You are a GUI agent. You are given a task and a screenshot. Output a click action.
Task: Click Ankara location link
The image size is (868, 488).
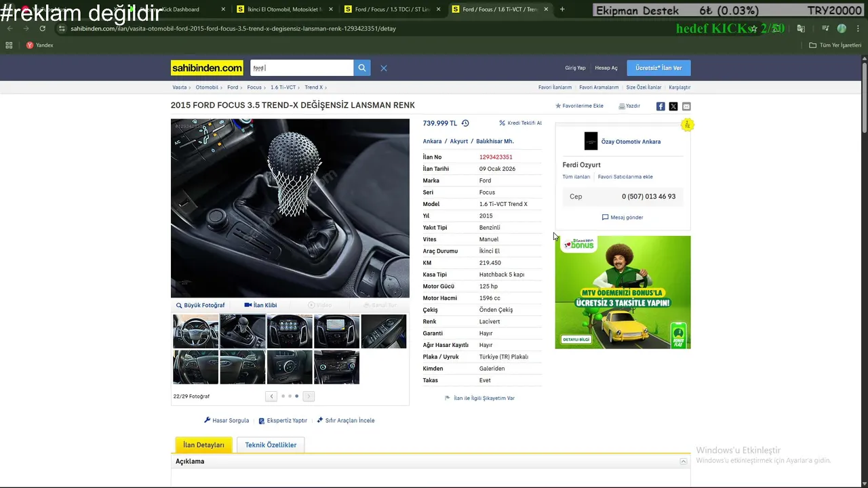(x=432, y=142)
